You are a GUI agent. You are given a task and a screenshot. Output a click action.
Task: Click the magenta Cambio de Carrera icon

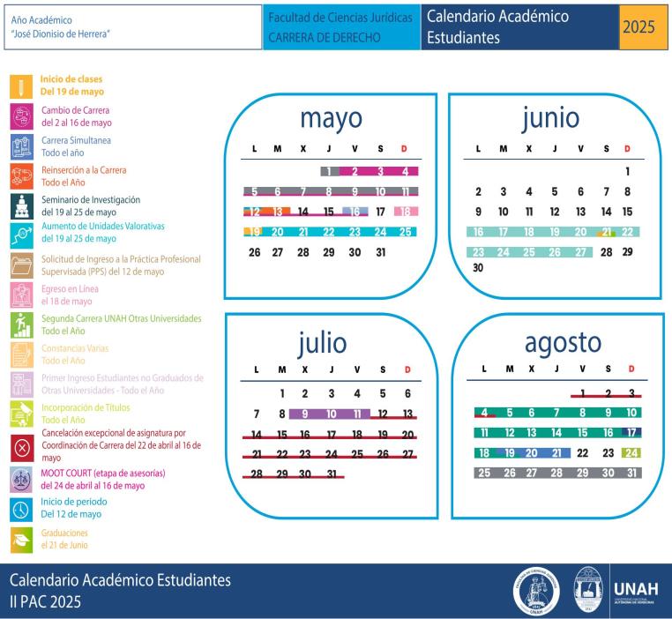pyautogui.click(x=21, y=116)
